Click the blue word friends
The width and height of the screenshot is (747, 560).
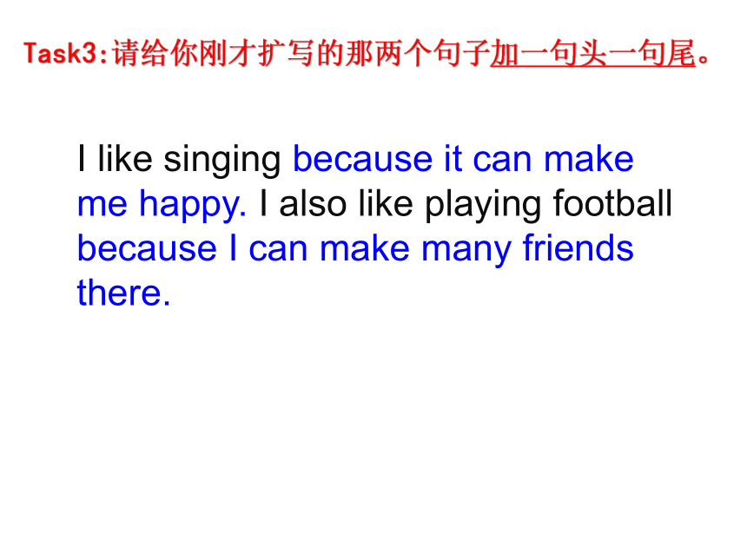click(x=578, y=247)
